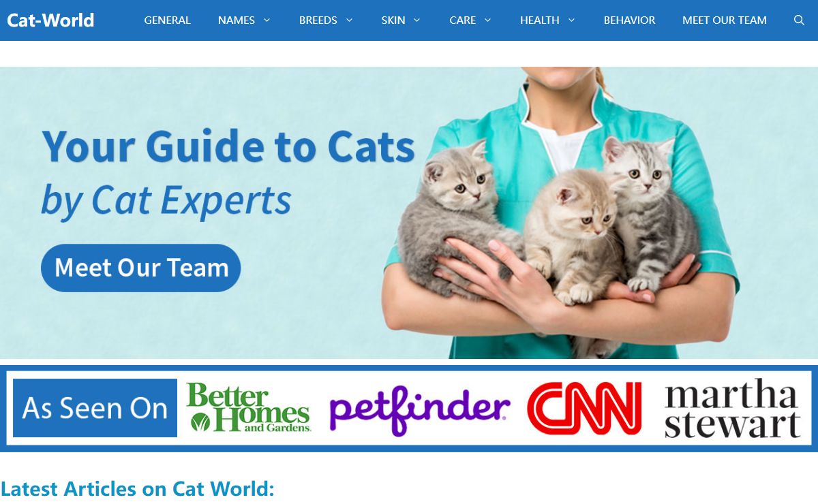
Task: Expand the Care dropdown chevron
Action: 487,20
